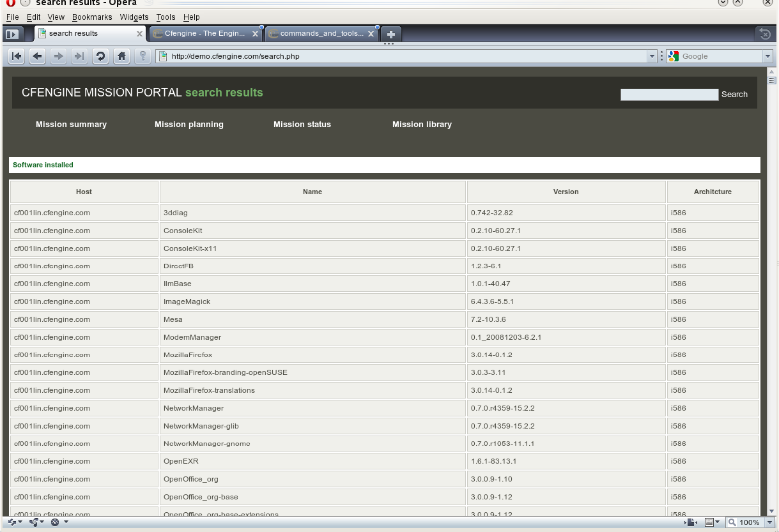Go to the Home page icon
Screen dimensions: 779x532
(x=121, y=56)
